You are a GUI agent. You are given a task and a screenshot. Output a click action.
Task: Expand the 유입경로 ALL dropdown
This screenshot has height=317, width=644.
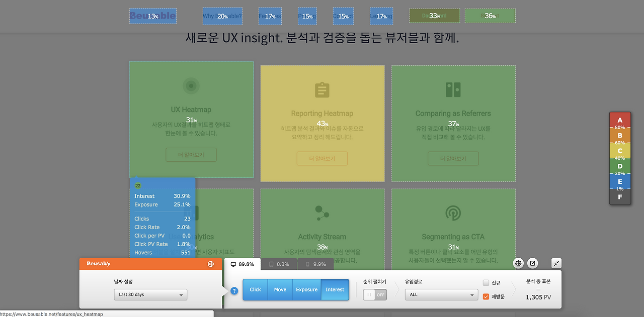(x=441, y=294)
